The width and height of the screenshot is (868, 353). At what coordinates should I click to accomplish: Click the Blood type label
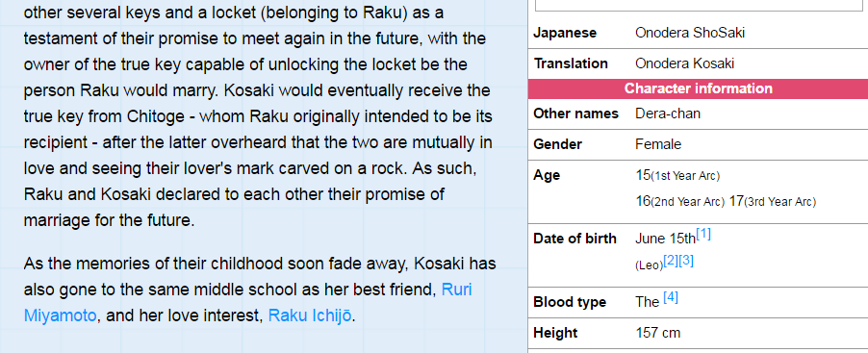(570, 302)
